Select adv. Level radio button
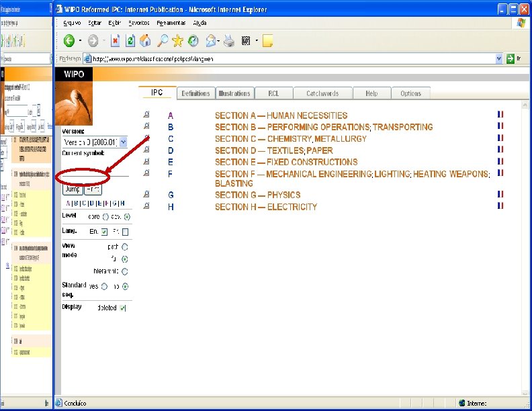Screen dimensions: 532x411 (127, 217)
